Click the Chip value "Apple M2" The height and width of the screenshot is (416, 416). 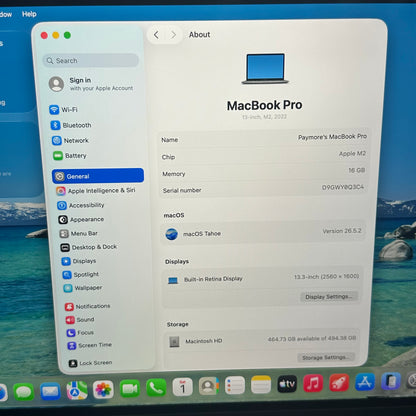352,154
